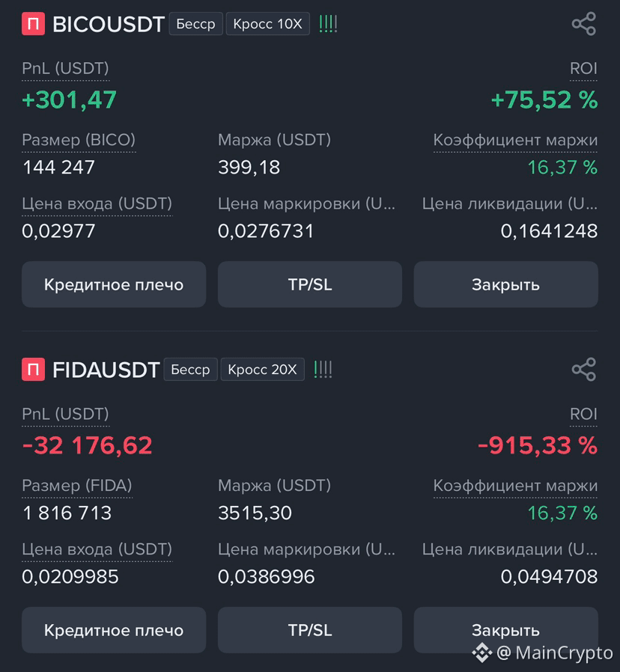Viewport: 620px width, 672px height.
Task: Open TP/SL settings for BICOUSDT
Action: pyautogui.click(x=310, y=284)
